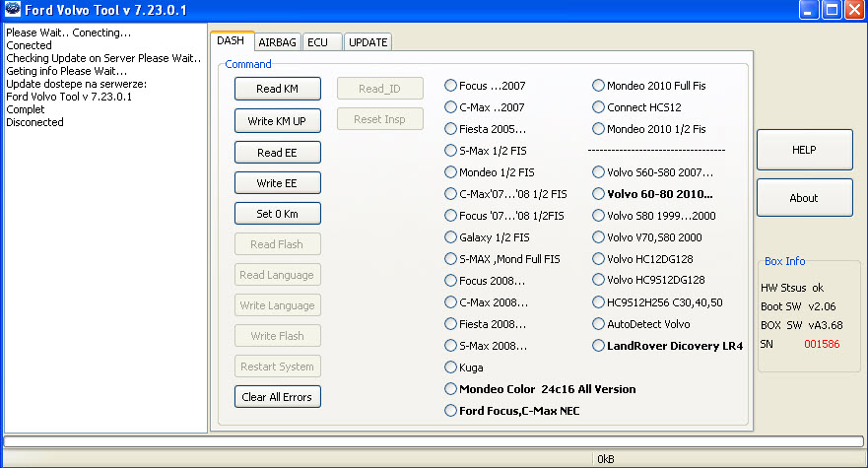
Task: Click the 0kB status bar entry
Action: coord(606,459)
